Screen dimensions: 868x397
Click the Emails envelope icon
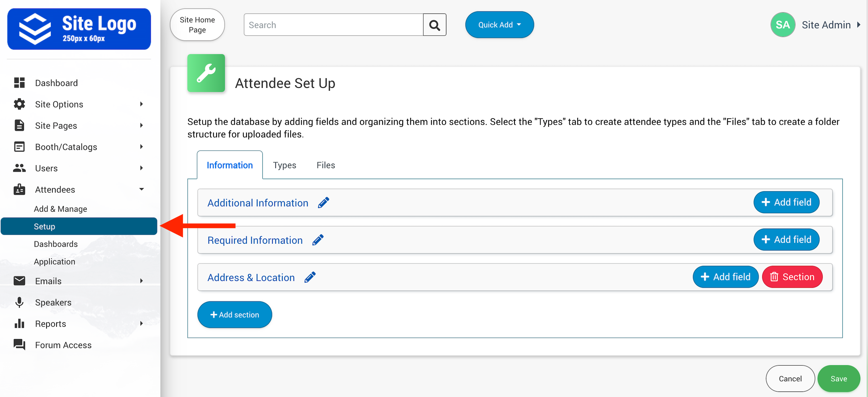(x=19, y=281)
